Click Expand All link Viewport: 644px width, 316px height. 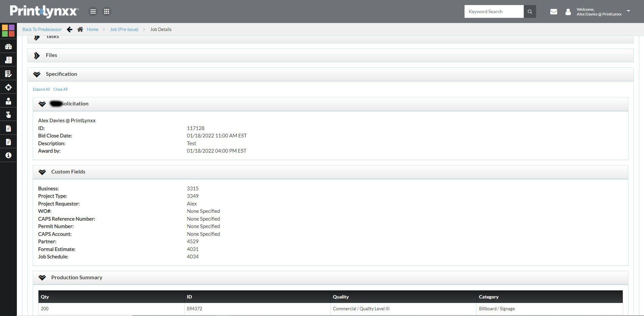click(41, 89)
